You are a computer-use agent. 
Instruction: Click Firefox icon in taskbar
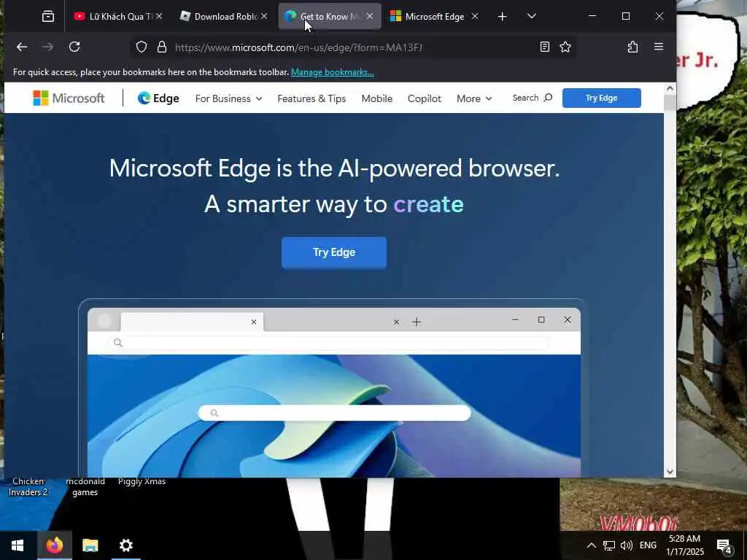[x=54, y=545]
